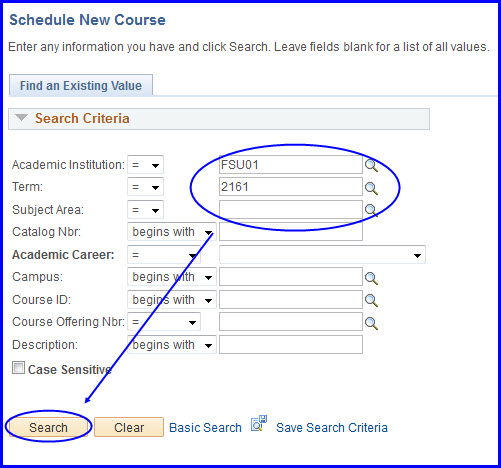This screenshot has width=501, height=468.
Task: Enable the Case Sensitive checkbox
Action: (18, 368)
